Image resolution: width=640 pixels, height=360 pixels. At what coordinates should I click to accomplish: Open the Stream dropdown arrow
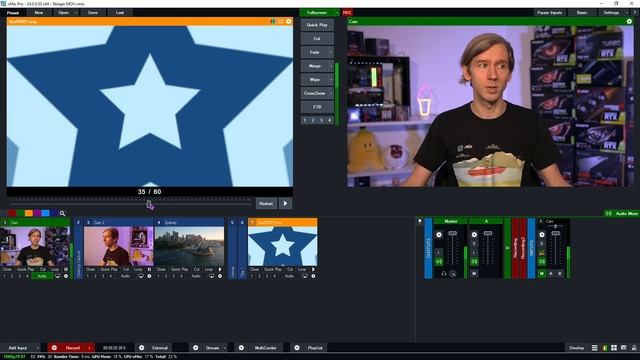[x=224, y=348]
